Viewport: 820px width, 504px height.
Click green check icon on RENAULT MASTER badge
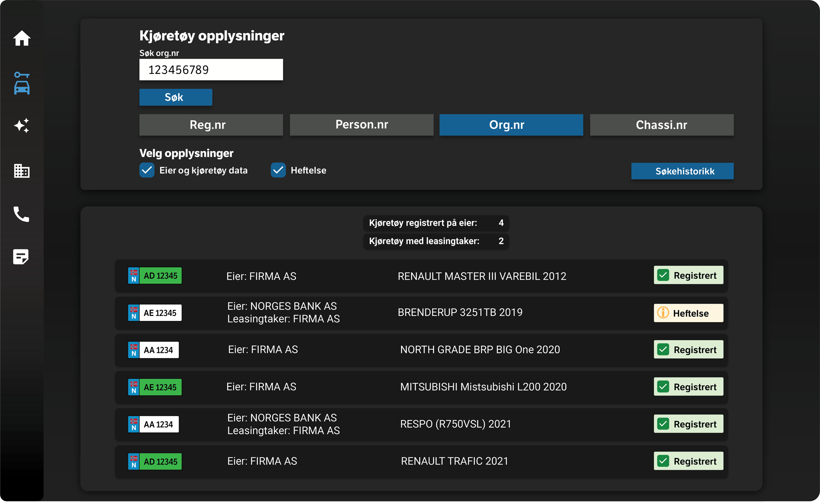click(663, 276)
